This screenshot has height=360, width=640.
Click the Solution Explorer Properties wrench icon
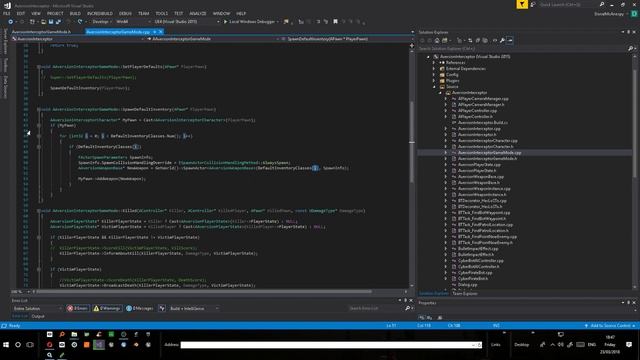coord(502,40)
